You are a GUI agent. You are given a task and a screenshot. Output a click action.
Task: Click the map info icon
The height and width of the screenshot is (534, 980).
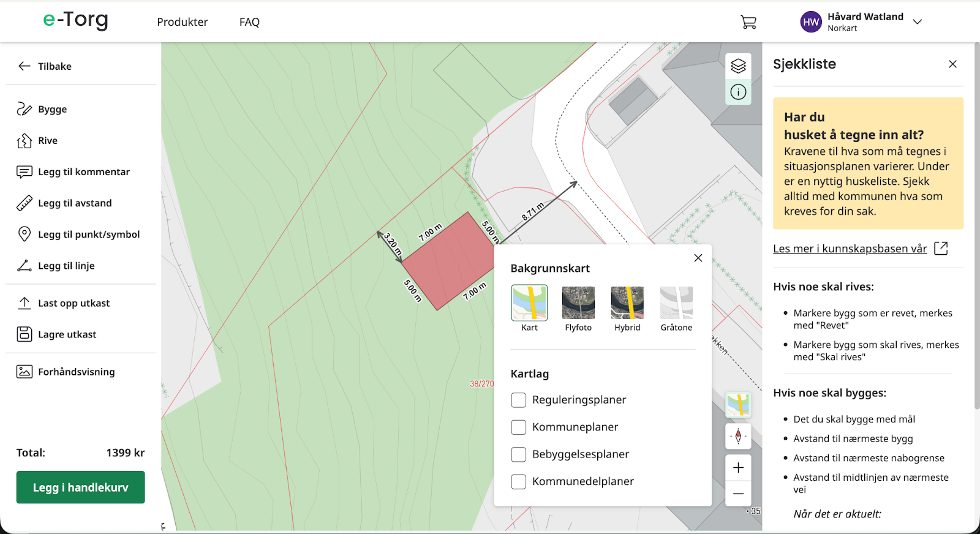point(738,92)
